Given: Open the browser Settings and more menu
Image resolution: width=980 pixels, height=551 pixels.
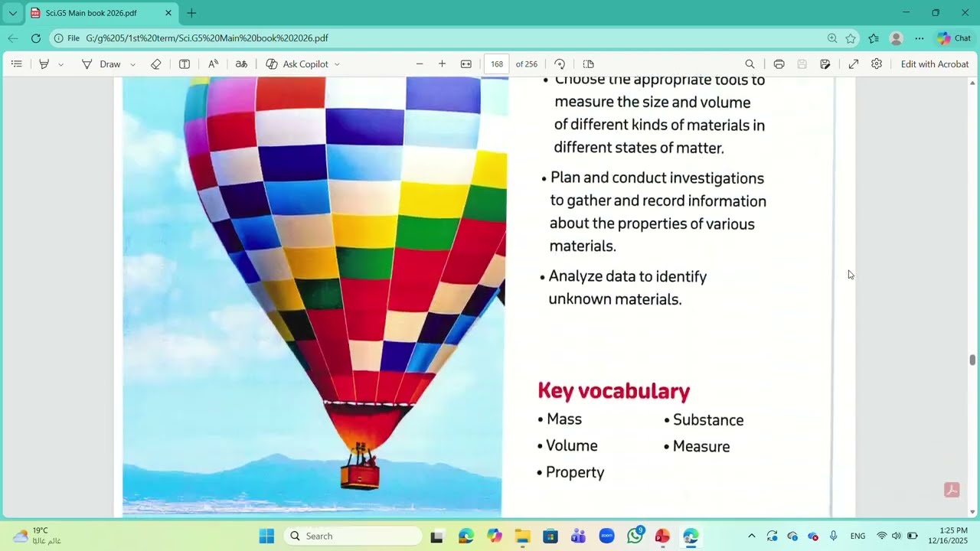Looking at the screenshot, I should (920, 38).
